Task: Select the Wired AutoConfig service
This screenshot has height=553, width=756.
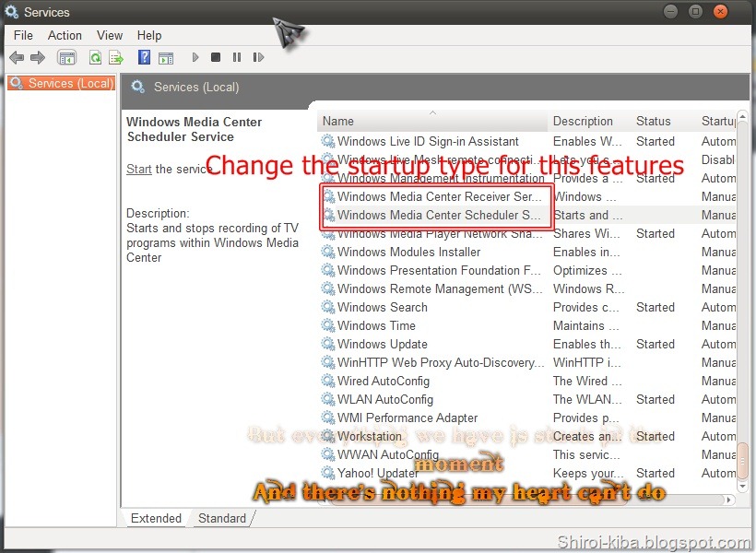Action: coord(528,381)
